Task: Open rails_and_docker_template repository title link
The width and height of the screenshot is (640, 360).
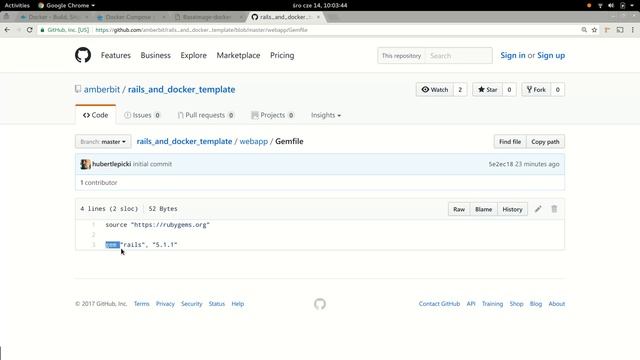Action: coord(182,89)
